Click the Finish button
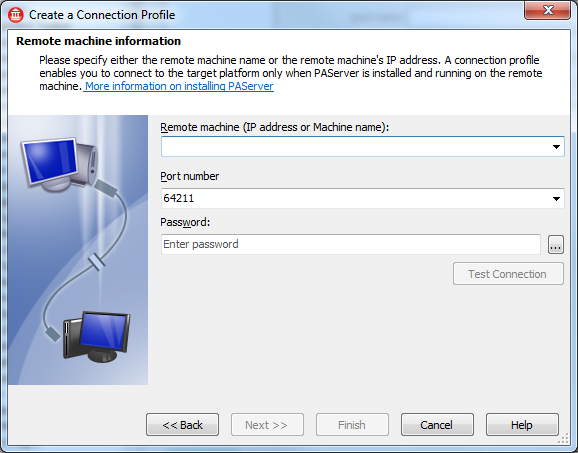This screenshot has width=578, height=453. point(352,425)
